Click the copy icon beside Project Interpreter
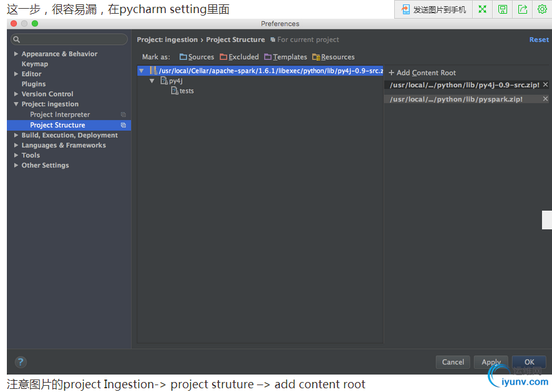552x392 pixels. (123, 115)
